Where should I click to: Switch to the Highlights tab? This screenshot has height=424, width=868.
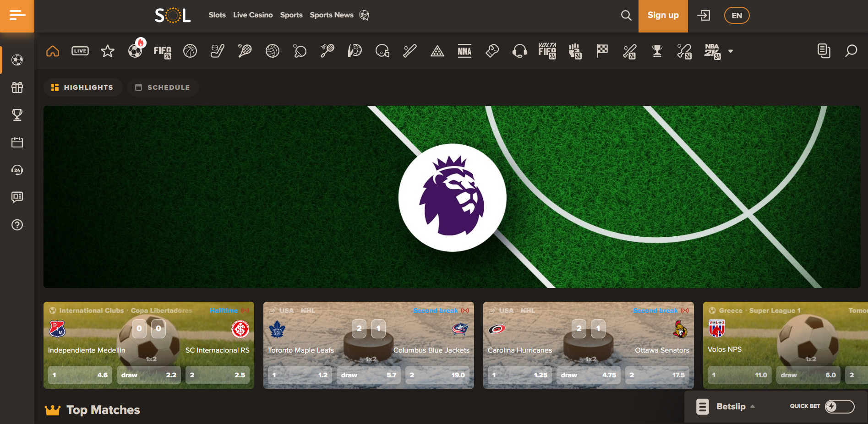83,87
